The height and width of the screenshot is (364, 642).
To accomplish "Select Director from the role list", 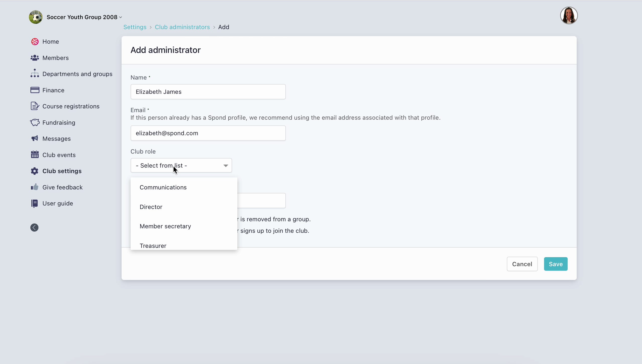I will click(x=151, y=207).
